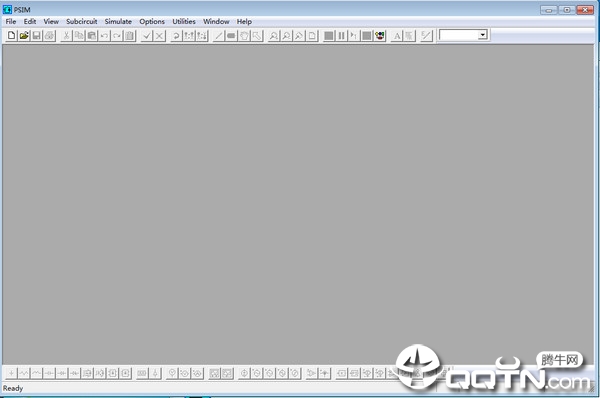Open the Utilities menu

click(x=184, y=21)
